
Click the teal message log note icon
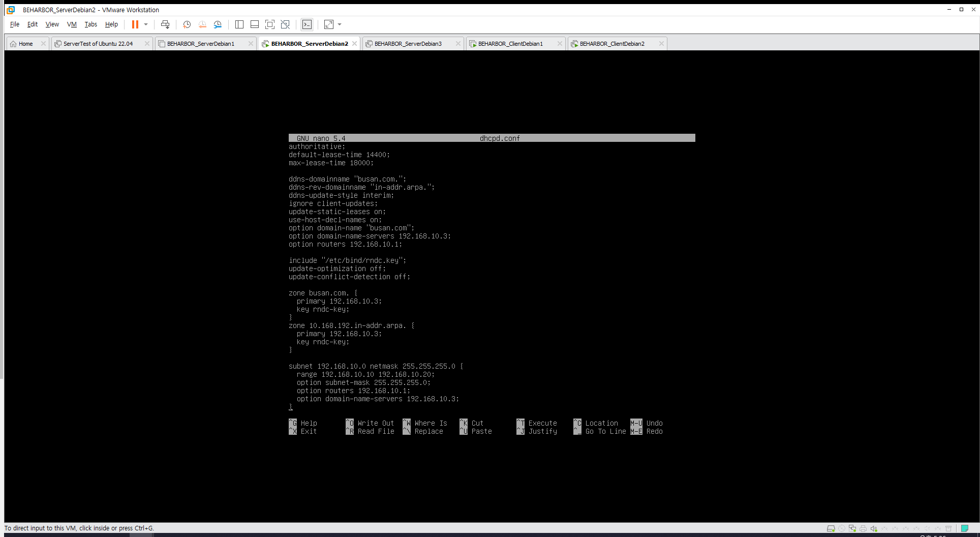965,528
